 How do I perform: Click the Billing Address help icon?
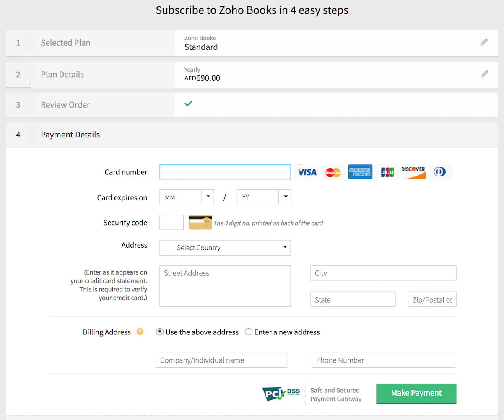140,332
